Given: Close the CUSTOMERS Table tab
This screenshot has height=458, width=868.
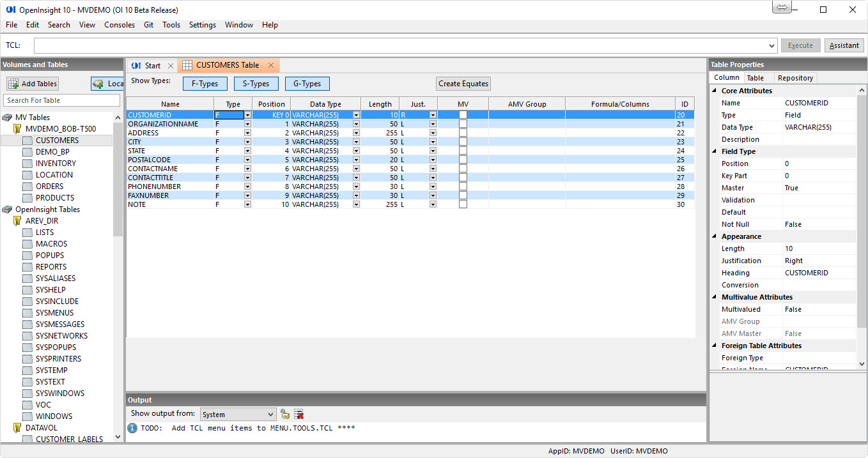Looking at the screenshot, I should click(271, 65).
